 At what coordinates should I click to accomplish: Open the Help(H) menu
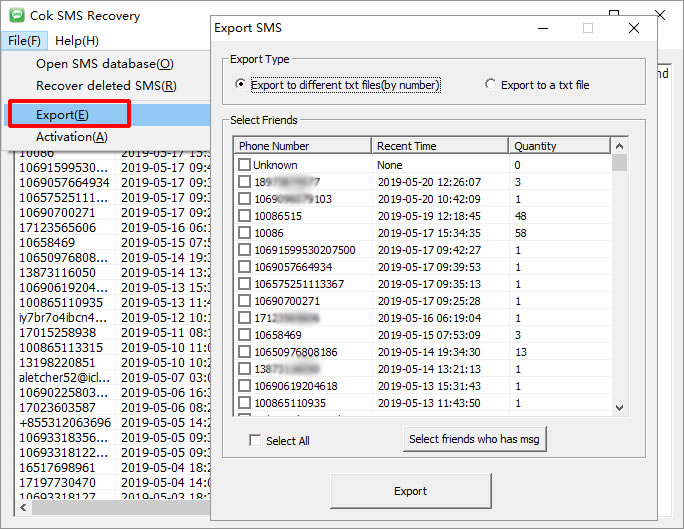coord(77,41)
